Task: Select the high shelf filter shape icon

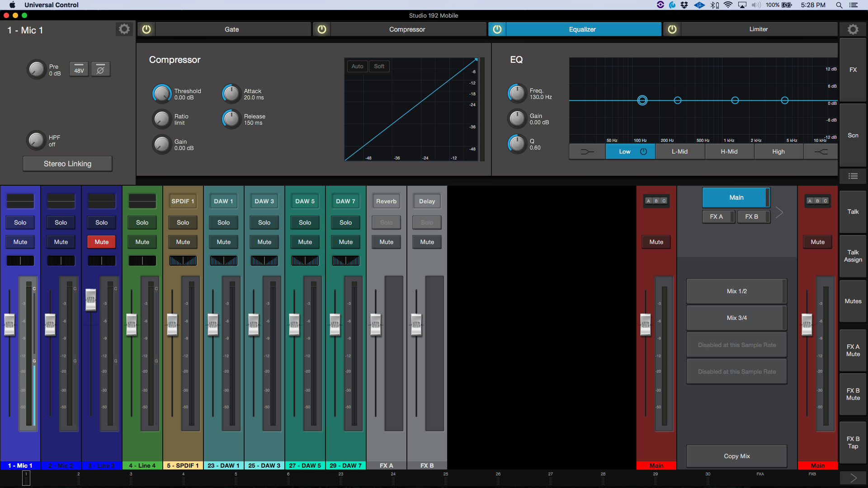Action: pos(821,152)
